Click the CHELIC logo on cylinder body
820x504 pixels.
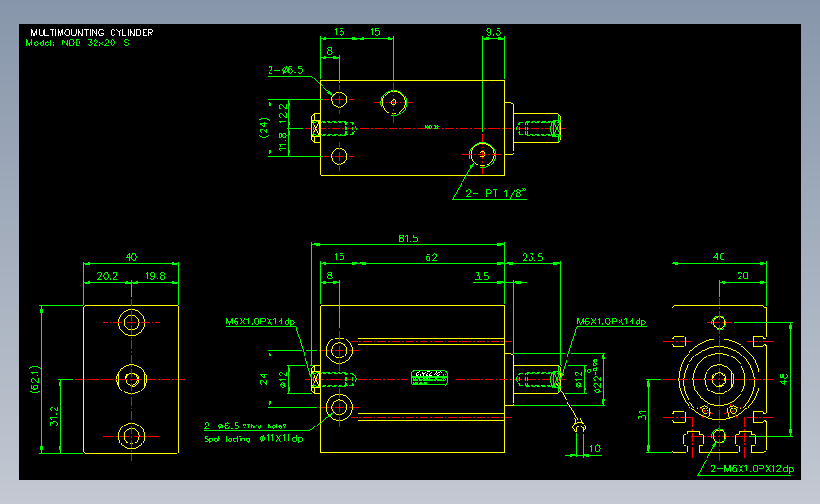[x=429, y=376]
